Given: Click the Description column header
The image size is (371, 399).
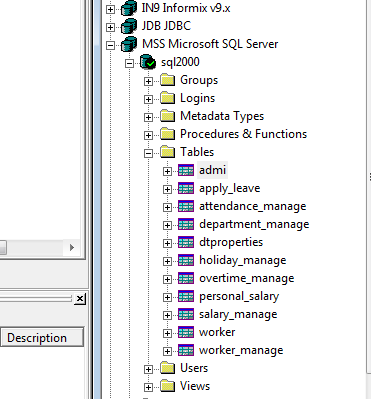Looking at the screenshot, I should (x=42, y=337).
